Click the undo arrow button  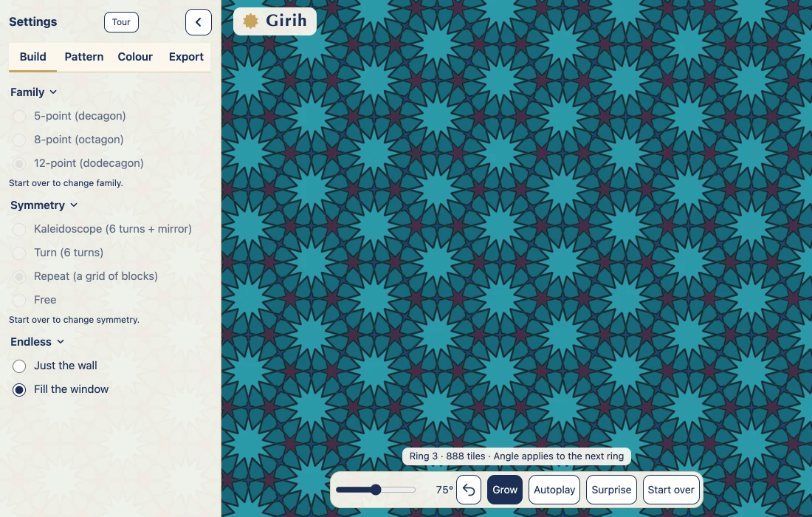click(469, 490)
